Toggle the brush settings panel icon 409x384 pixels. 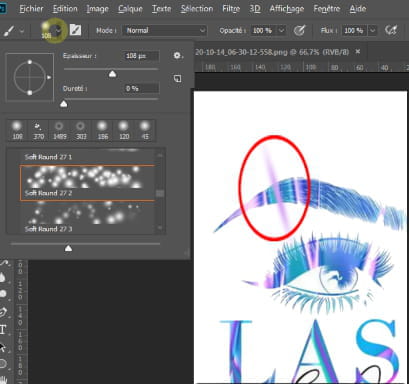tap(75, 30)
